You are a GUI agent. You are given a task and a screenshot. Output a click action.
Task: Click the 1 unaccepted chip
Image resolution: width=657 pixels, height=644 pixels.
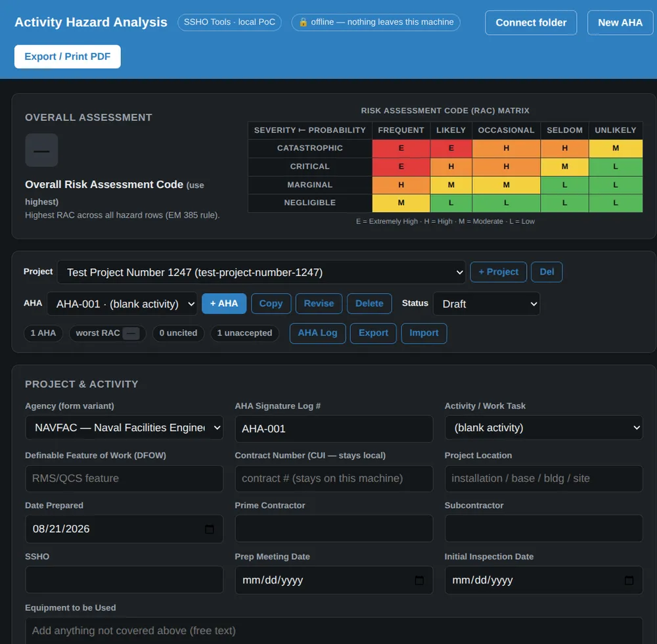[x=244, y=333]
